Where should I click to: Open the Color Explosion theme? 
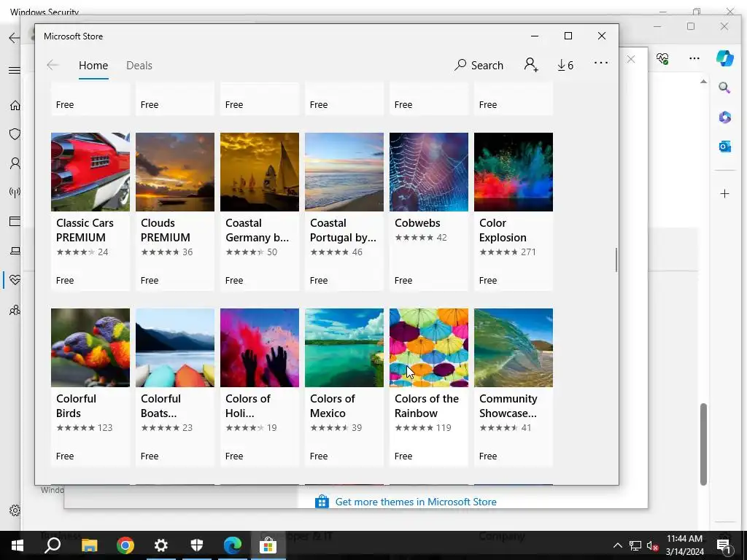tap(514, 211)
